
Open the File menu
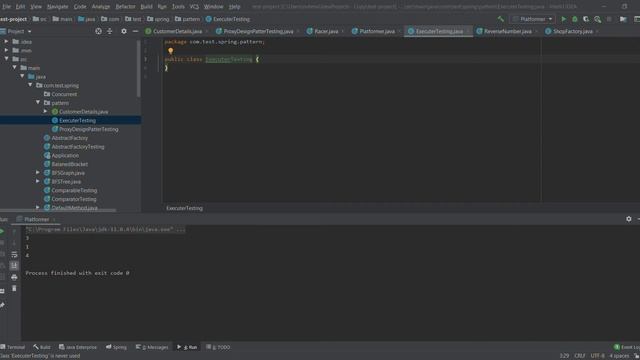pos(6,7)
